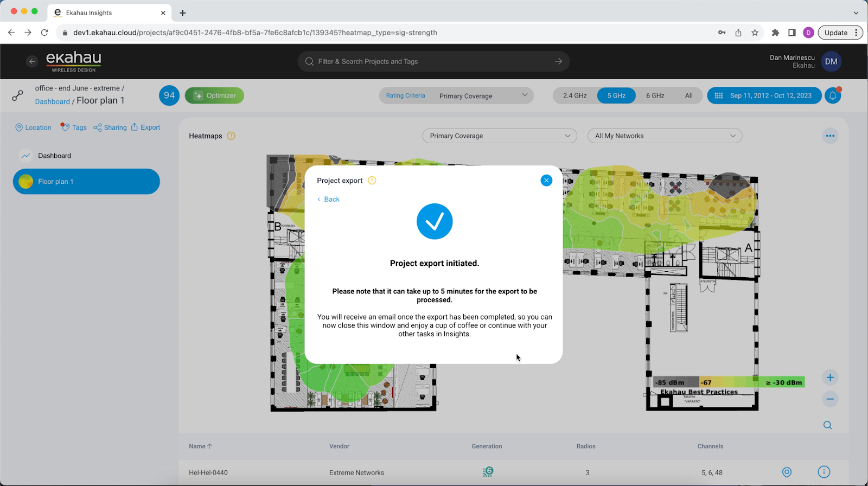Go back in browser history
The height and width of the screenshot is (486, 868).
click(11, 33)
